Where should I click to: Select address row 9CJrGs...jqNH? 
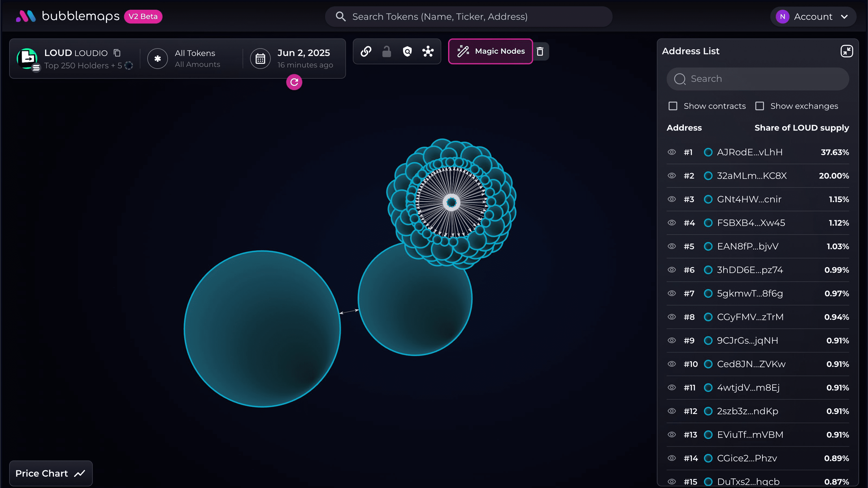coord(758,340)
